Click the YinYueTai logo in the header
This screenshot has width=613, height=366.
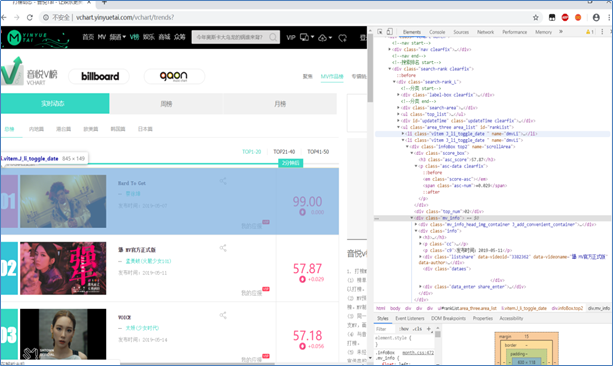38,38
